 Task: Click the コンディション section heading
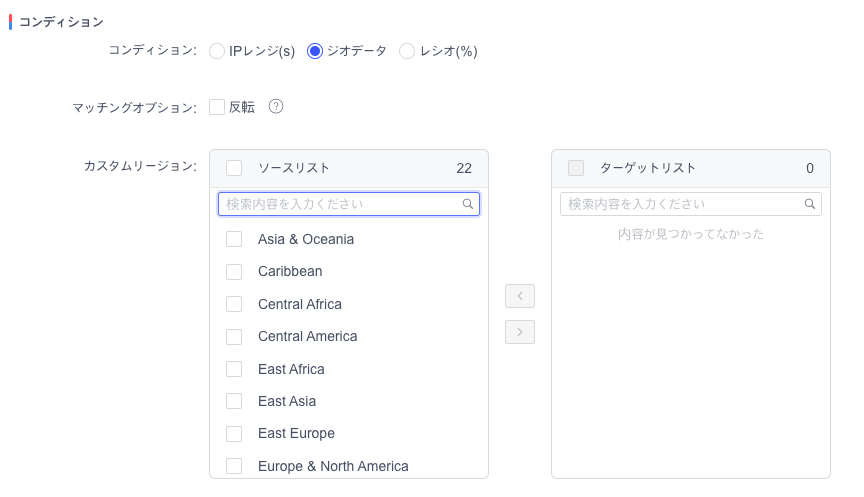(61, 22)
